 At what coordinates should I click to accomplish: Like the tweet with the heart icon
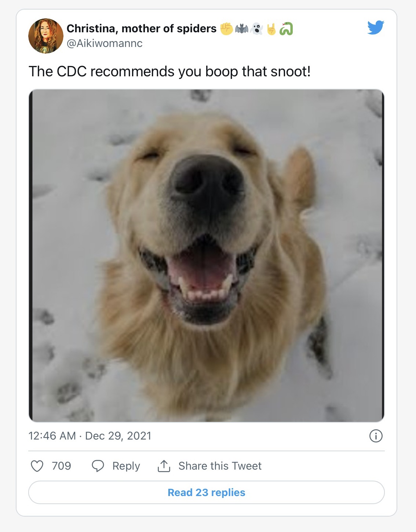pyautogui.click(x=37, y=466)
